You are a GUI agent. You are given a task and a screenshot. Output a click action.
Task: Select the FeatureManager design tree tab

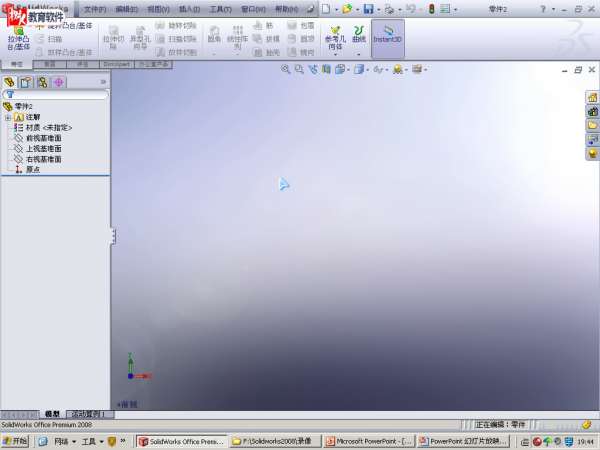click(x=9, y=82)
